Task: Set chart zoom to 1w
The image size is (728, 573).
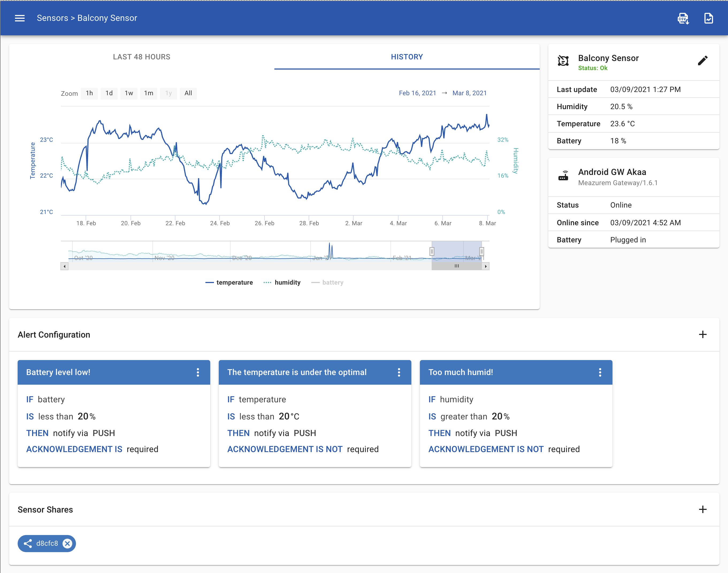Action: point(129,93)
